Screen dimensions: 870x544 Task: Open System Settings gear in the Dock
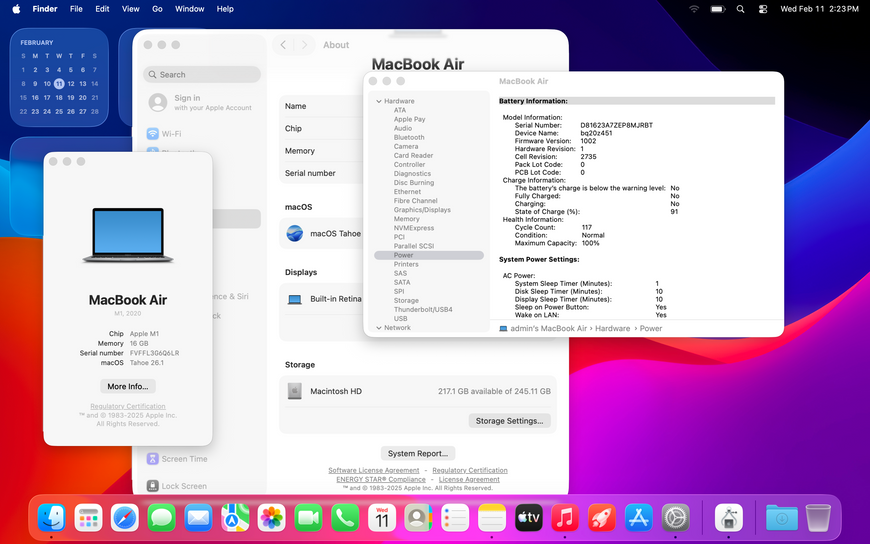(x=675, y=518)
